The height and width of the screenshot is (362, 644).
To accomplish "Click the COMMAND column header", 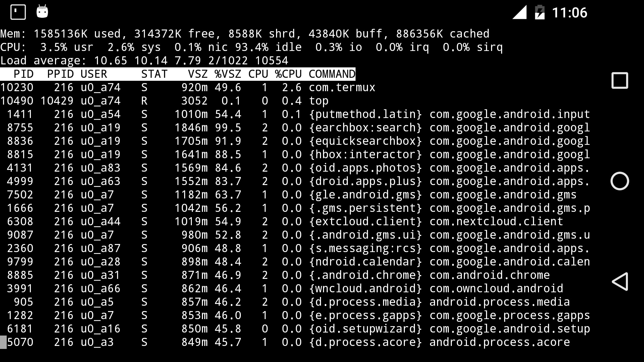I will (332, 74).
